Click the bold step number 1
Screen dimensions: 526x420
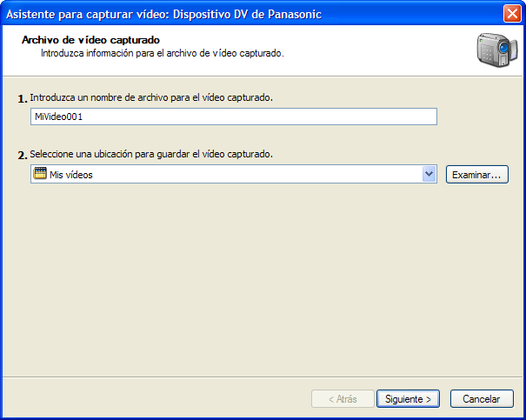[22, 98]
